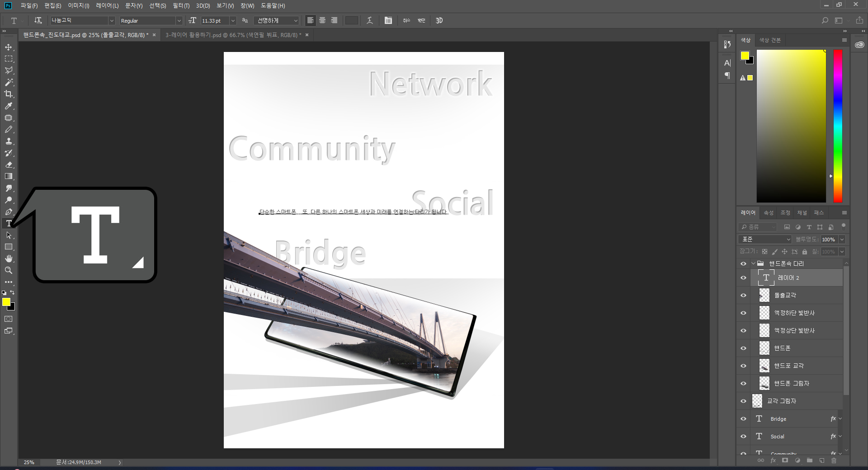Click the text color swatch in options bar
The height and width of the screenshot is (470, 868).
pyautogui.click(x=351, y=20)
